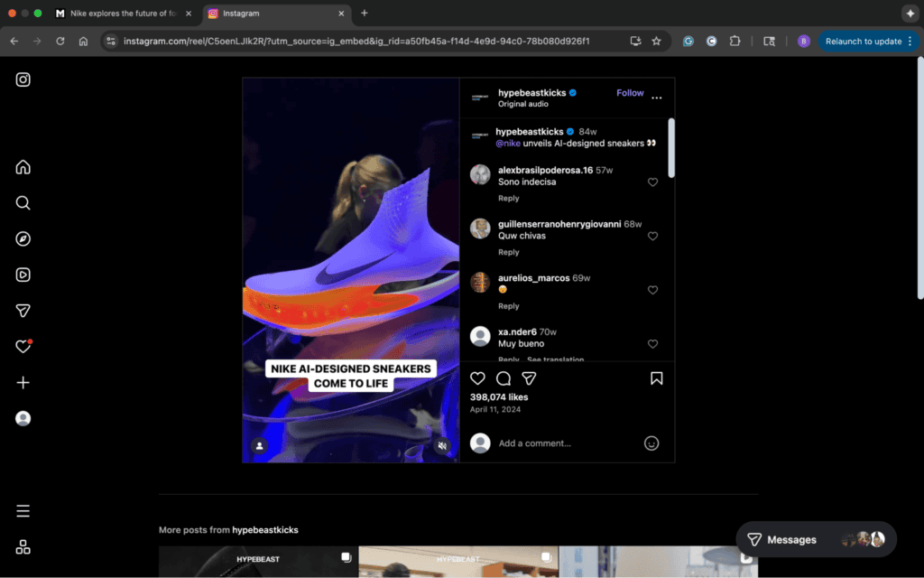Open hypebeastkicks profile from post header

531,93
